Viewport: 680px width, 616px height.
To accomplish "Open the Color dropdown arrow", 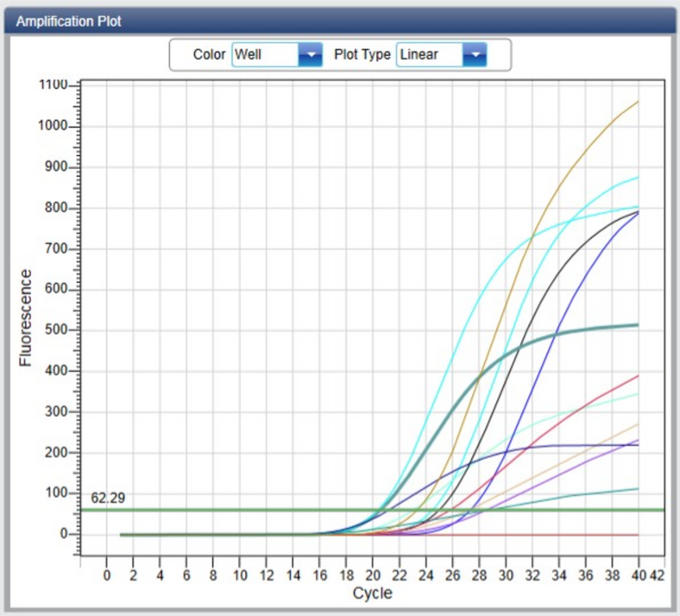I will (310, 54).
